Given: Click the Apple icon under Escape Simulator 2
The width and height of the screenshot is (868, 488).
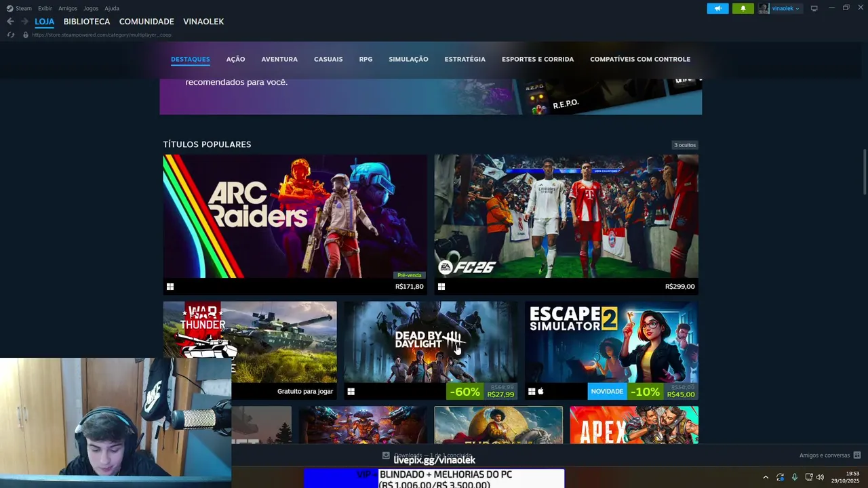Looking at the screenshot, I should 540,392.
